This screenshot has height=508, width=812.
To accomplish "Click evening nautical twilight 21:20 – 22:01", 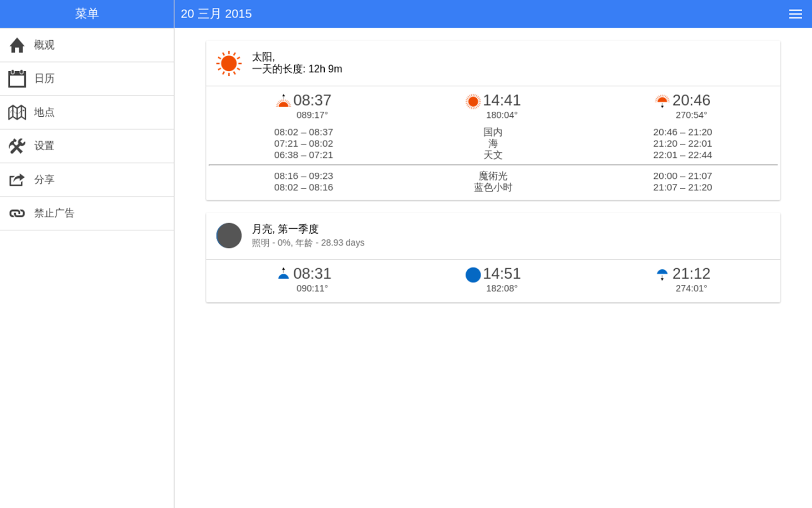I will tap(682, 143).
